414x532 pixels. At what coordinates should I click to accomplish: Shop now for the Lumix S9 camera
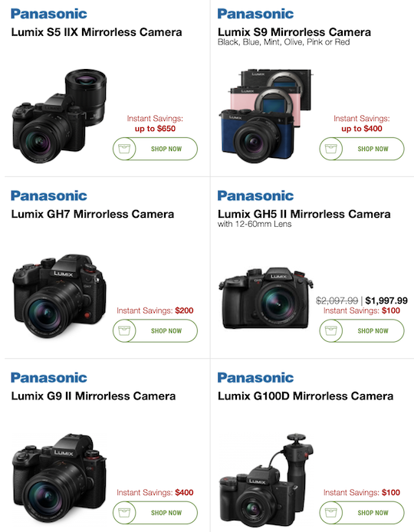362,149
